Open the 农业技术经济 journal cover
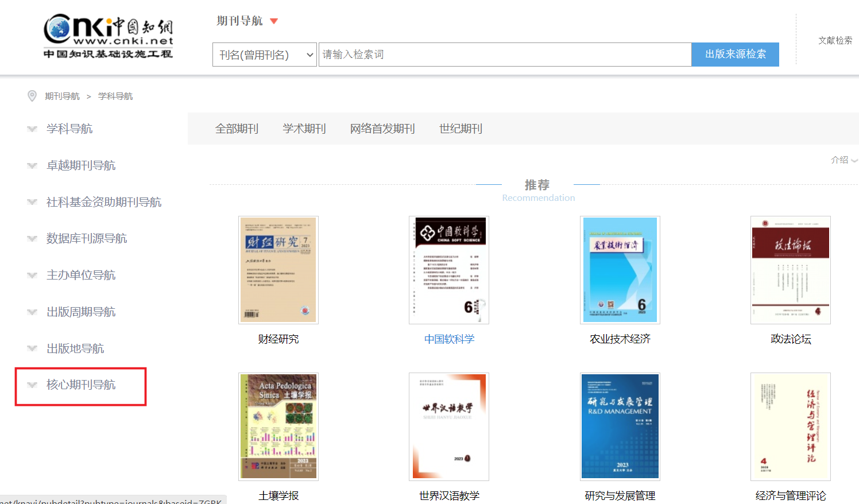The width and height of the screenshot is (859, 504). point(620,270)
